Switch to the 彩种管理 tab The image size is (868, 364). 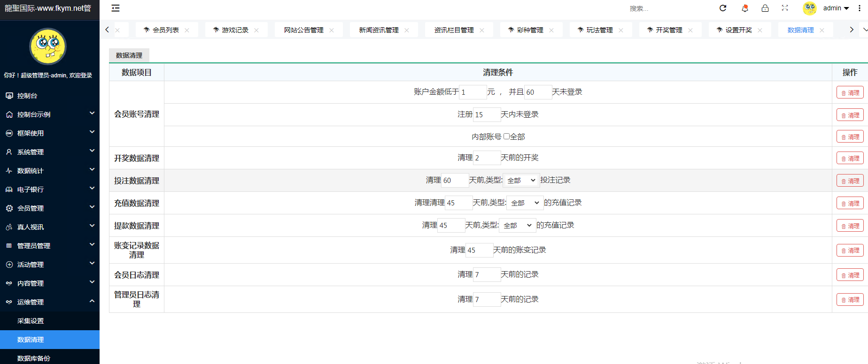(x=530, y=30)
